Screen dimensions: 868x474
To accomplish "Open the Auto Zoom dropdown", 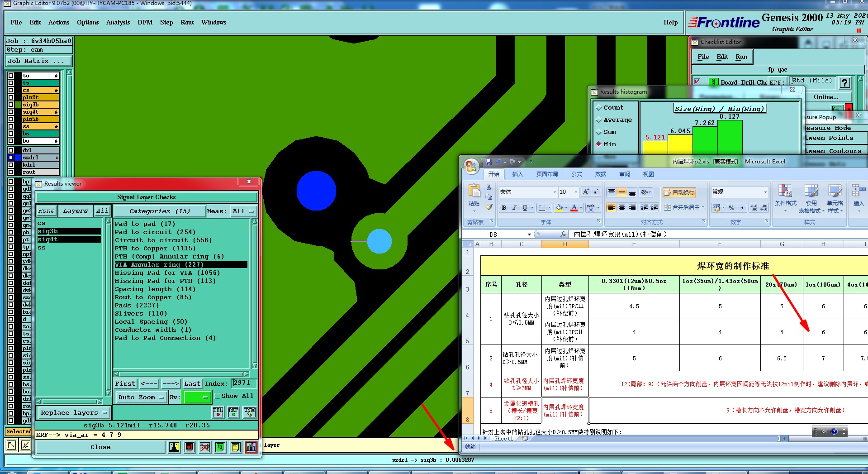I will coord(141,397).
